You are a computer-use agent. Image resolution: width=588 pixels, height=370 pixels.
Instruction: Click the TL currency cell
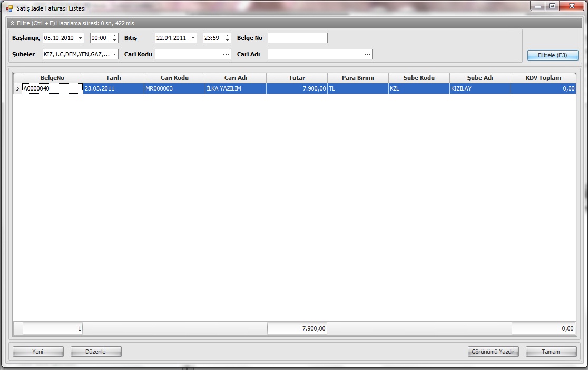[x=358, y=88]
